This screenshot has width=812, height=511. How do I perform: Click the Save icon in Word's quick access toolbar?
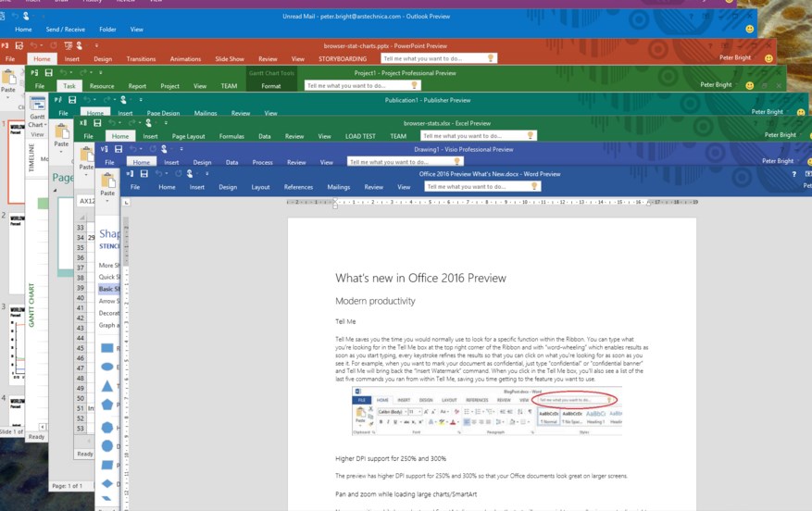pyautogui.click(x=144, y=174)
